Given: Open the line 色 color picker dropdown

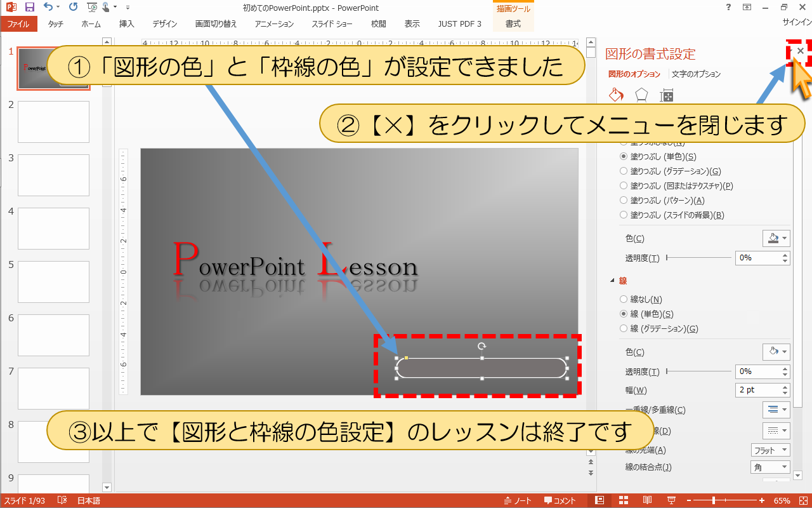Looking at the screenshot, I should (x=776, y=352).
